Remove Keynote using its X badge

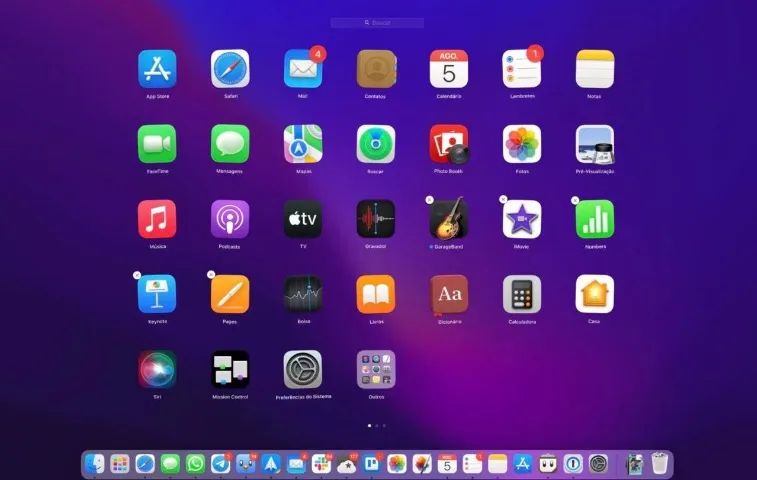[x=137, y=275]
